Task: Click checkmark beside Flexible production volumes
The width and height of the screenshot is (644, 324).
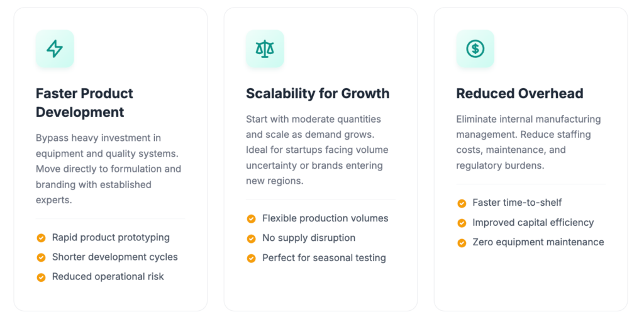Action: coord(252,219)
